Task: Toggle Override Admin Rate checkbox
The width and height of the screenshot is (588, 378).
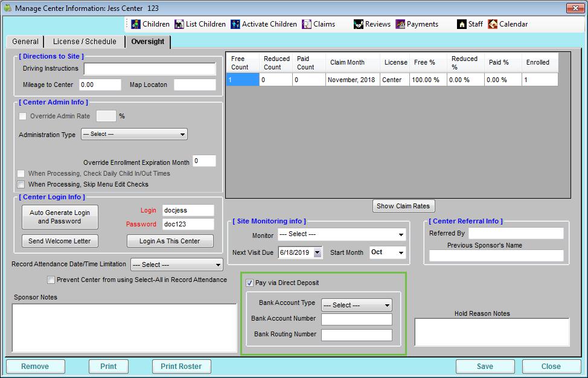Action: coord(23,117)
